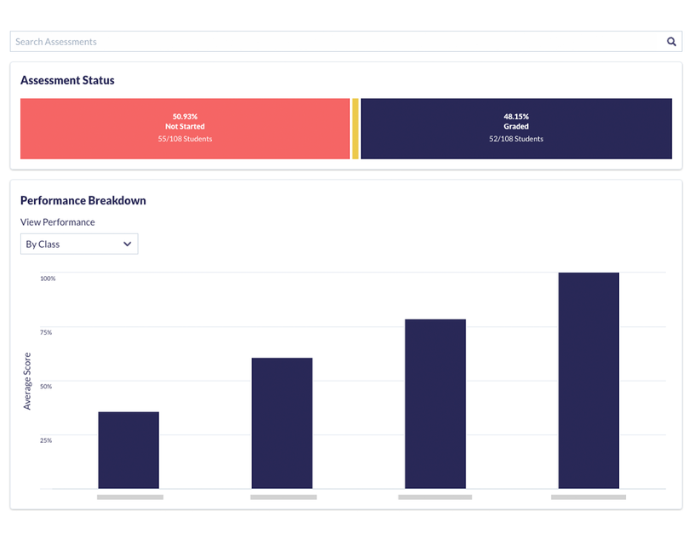This screenshot has width=694, height=540.
Task: Click the tallest bar reaching 100%
Action: click(x=588, y=380)
